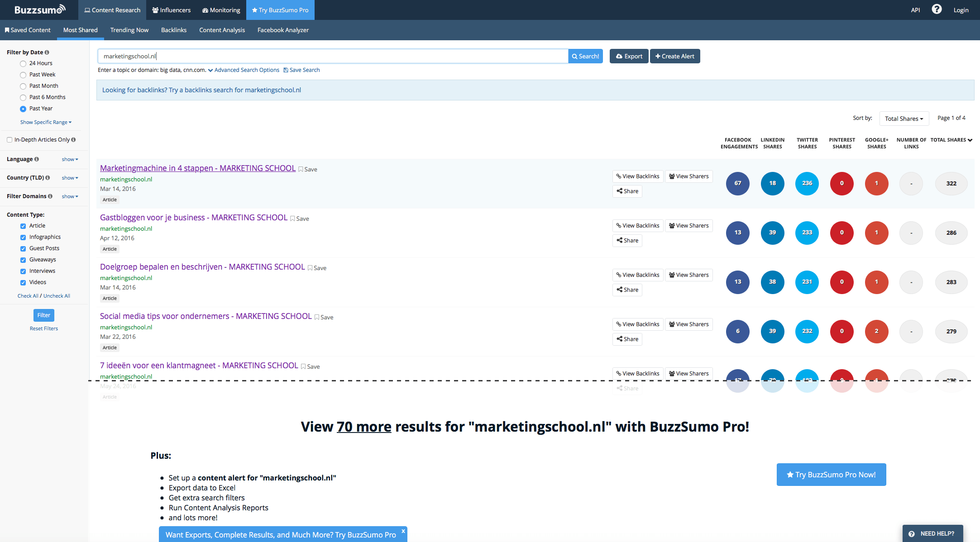Switch to the Backlinks tab
The image size is (980, 542).
[x=174, y=30]
